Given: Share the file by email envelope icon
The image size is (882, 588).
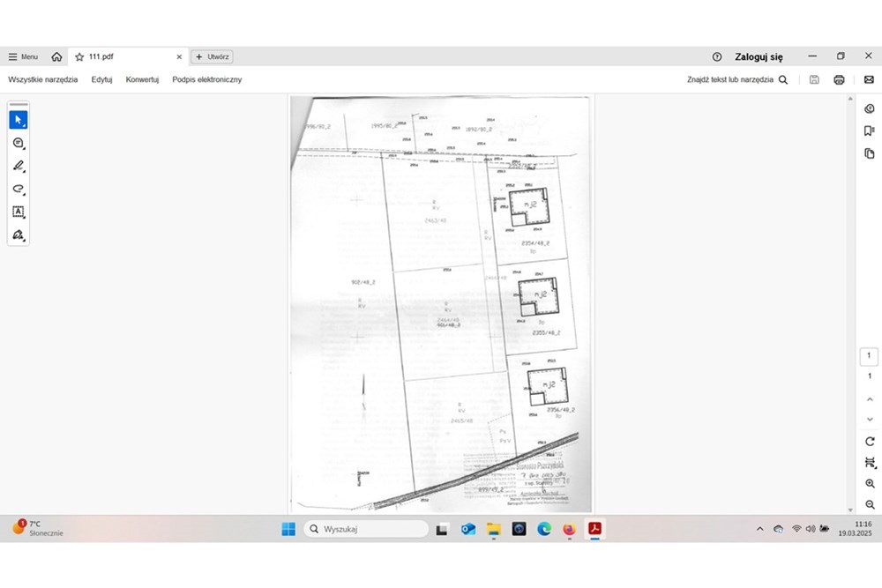Looking at the screenshot, I should pyautogui.click(x=869, y=79).
